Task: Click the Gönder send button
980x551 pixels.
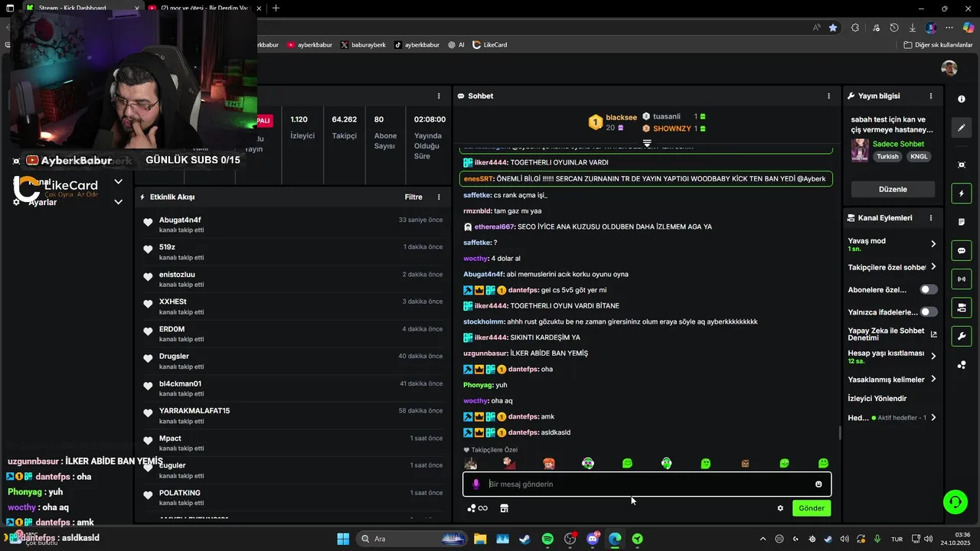Action: coord(812,508)
